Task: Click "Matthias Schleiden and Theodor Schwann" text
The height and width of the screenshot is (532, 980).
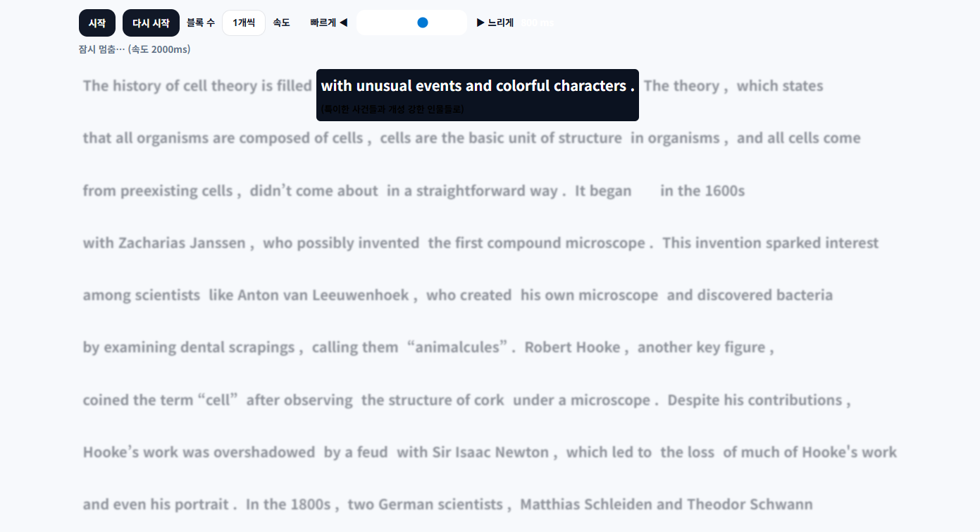Action: 666,505
